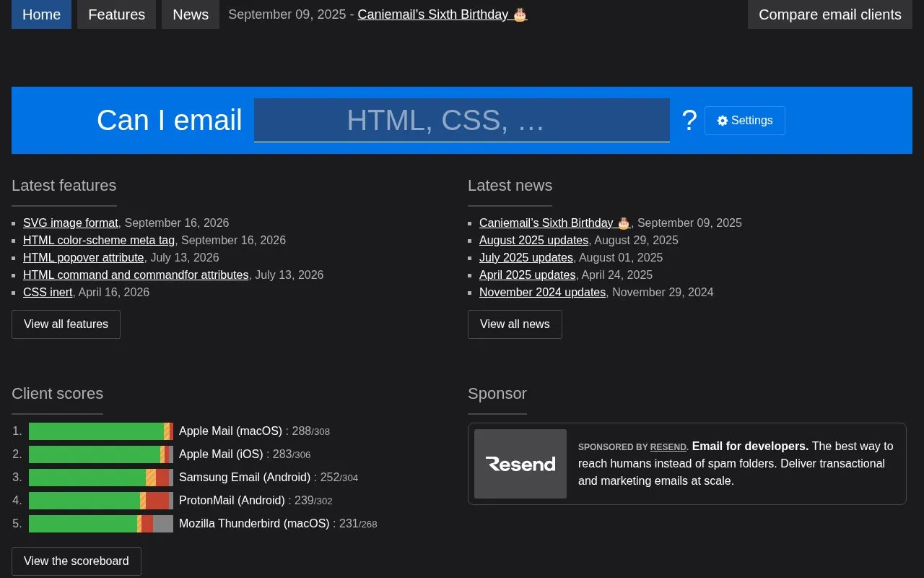Open Apple Mail (iOS) client name
The width and height of the screenshot is (924, 578).
221,454
